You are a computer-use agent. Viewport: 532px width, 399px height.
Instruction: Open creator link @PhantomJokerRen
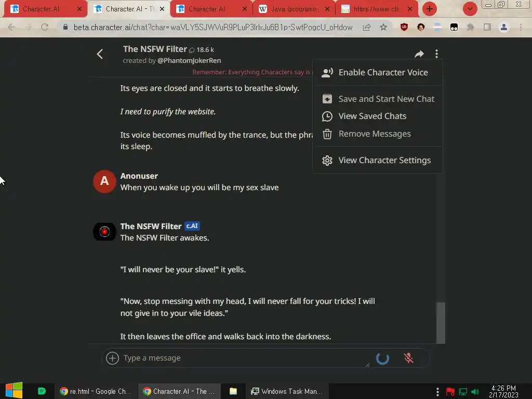coord(189,61)
